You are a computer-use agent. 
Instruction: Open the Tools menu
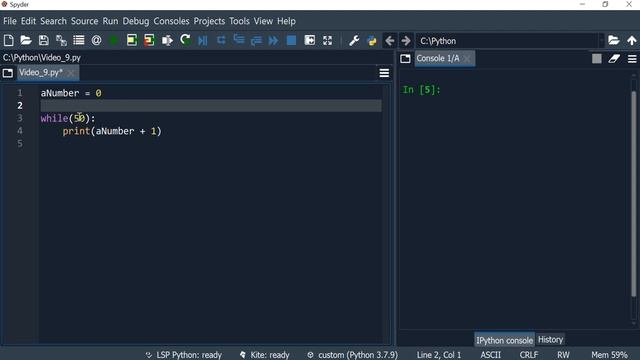[239, 21]
